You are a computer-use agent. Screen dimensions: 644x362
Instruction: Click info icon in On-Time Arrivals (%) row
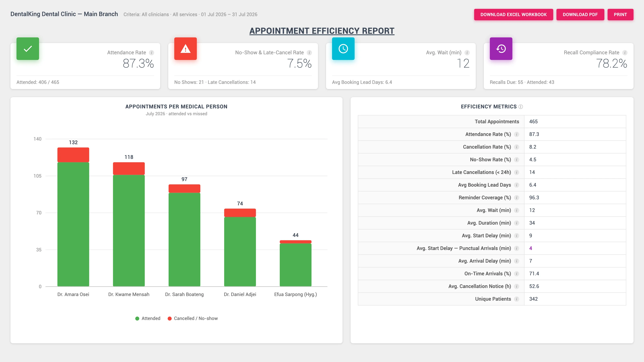(x=516, y=274)
